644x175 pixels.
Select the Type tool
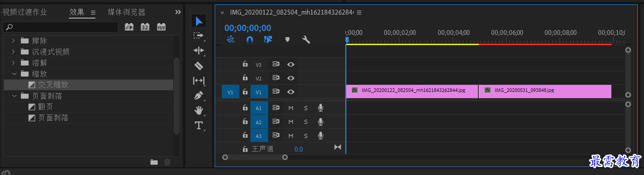point(199,126)
